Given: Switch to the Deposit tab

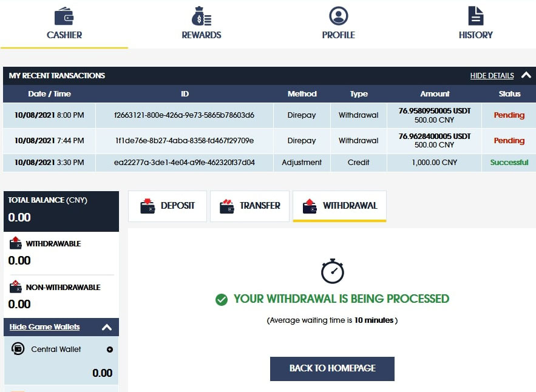Looking at the screenshot, I should click(168, 206).
